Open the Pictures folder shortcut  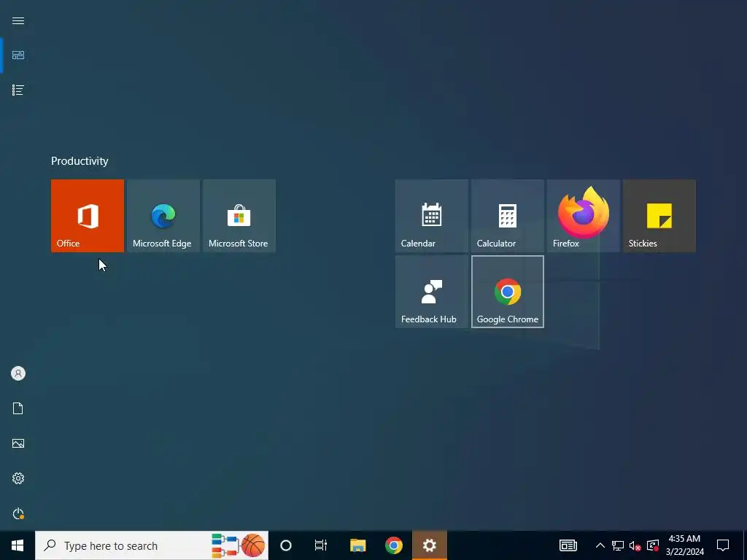18,443
